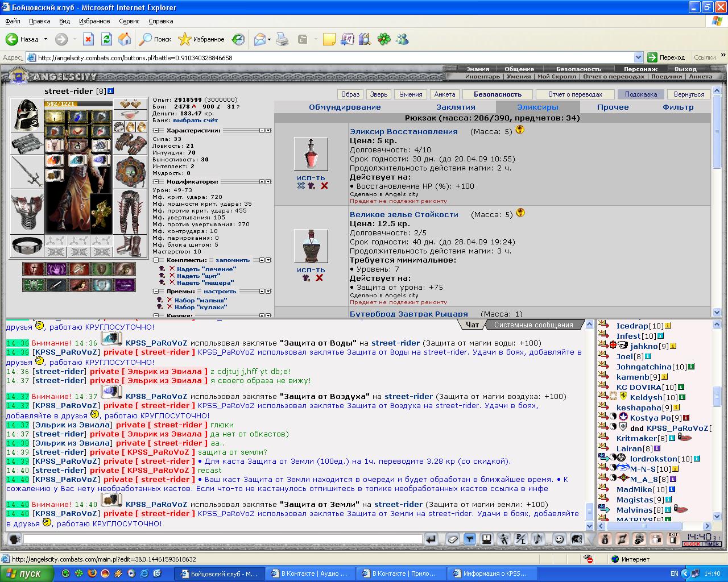This screenshot has width=728, height=582.
Task: Click the boots equipment slot
Action: point(130,246)
